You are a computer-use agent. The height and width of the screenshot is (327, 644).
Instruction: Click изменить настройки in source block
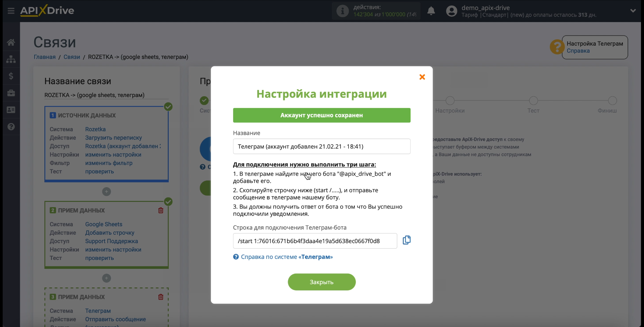113,155
